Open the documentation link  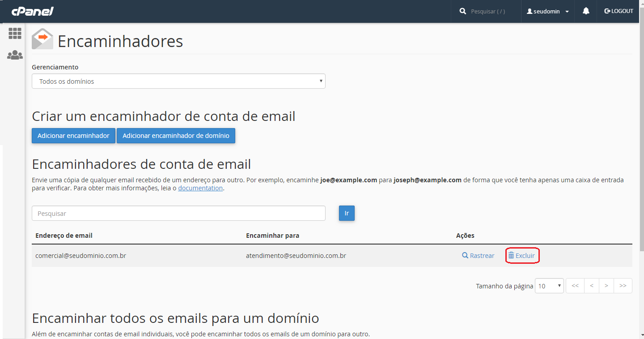pyautogui.click(x=200, y=188)
